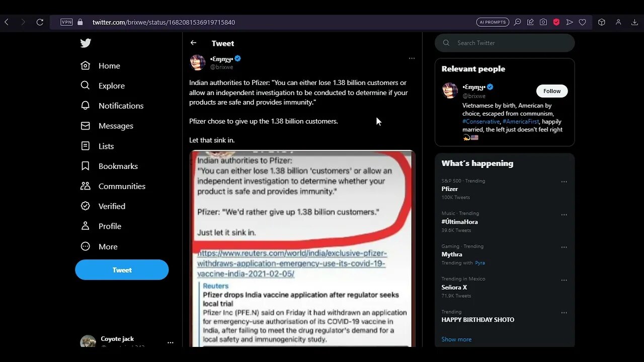644x362 pixels.
Task: Open the attached tweet image
Action: pos(302,248)
